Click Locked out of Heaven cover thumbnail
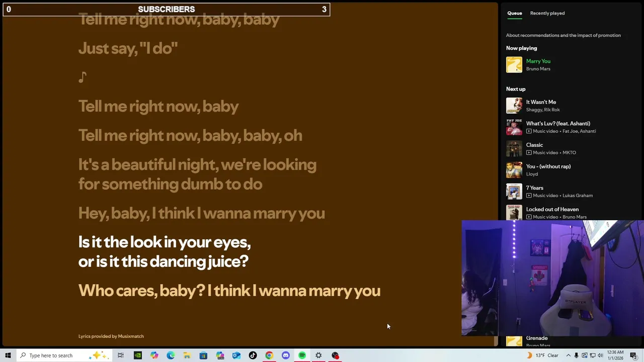644x362 pixels. 514,212
